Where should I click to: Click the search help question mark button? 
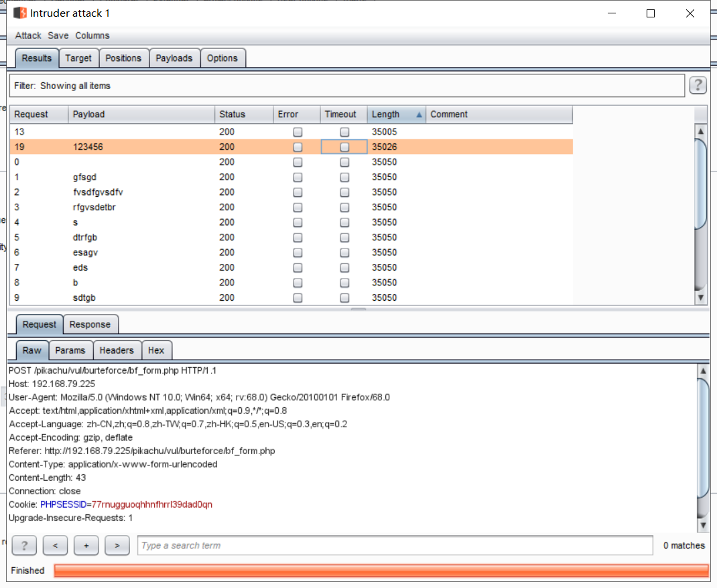point(24,545)
